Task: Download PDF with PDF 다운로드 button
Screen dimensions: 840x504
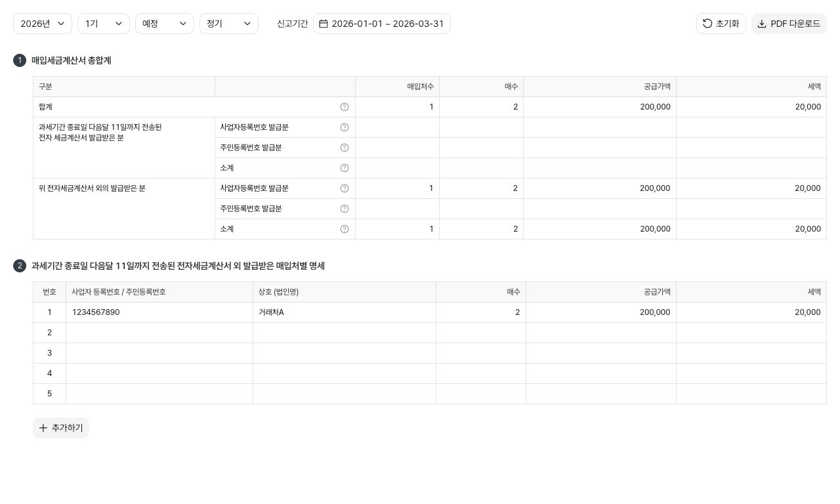Action: point(789,24)
